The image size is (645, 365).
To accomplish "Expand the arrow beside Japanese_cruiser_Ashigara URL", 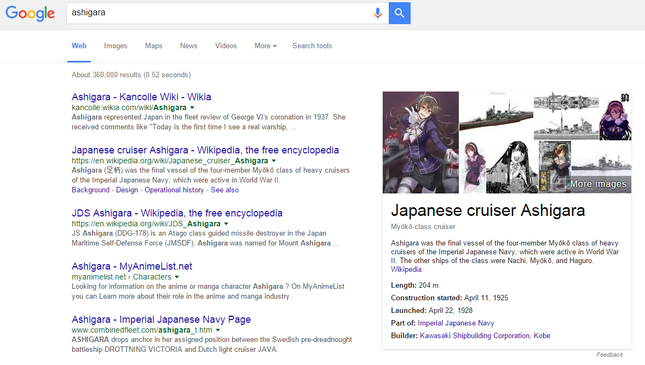I will tap(274, 160).
